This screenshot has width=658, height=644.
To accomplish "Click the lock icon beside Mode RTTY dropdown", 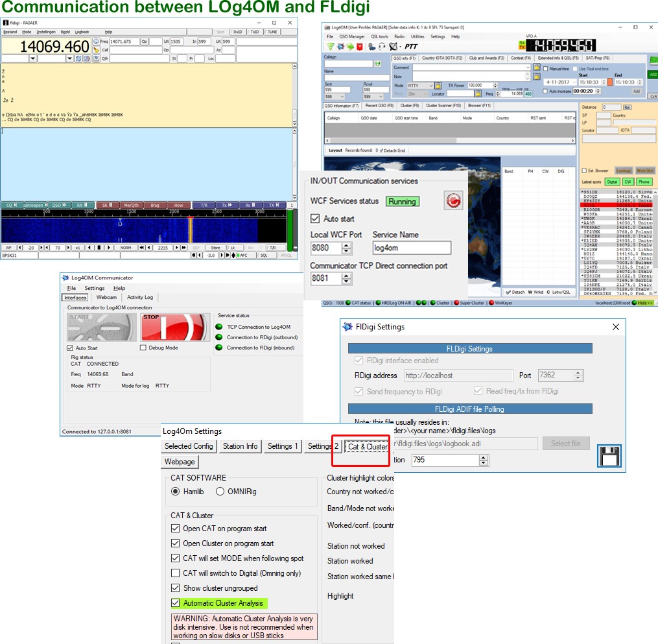I will [x=438, y=86].
